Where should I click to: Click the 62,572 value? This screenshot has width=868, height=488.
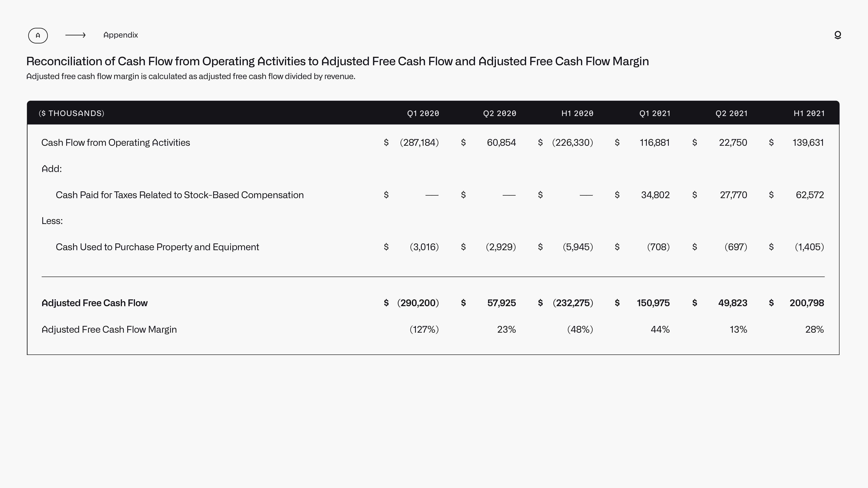pyautogui.click(x=810, y=195)
